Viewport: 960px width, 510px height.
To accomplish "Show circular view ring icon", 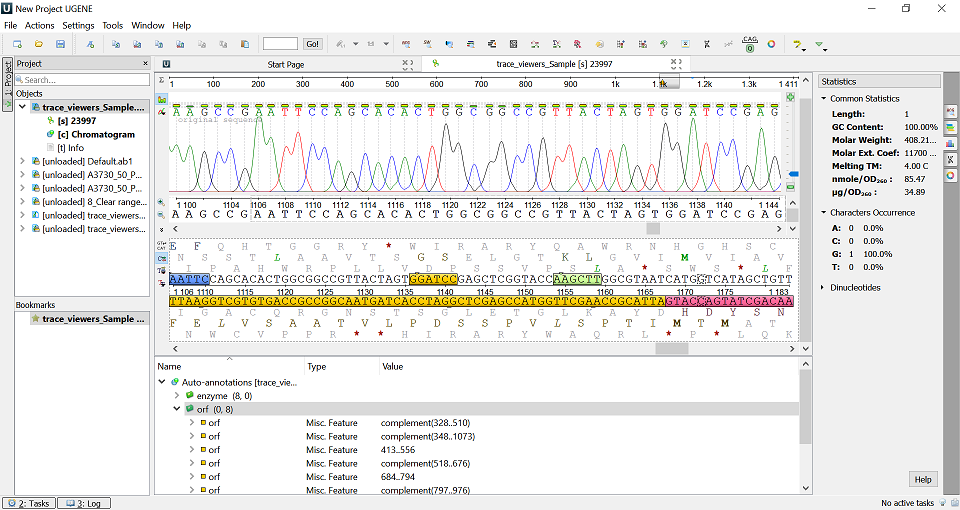I will pos(771,44).
